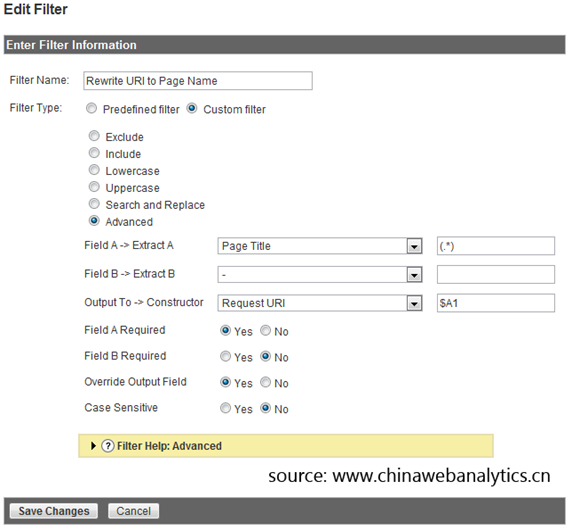Click the Filter Help question mark icon
The width and height of the screenshot is (572, 531).
tap(108, 446)
